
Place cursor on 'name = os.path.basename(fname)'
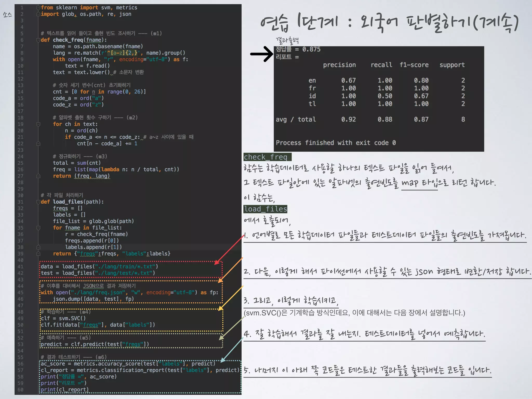pos(98,46)
